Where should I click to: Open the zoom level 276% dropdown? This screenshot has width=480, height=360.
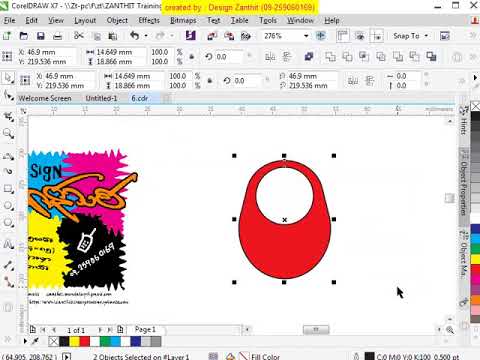coord(306,36)
